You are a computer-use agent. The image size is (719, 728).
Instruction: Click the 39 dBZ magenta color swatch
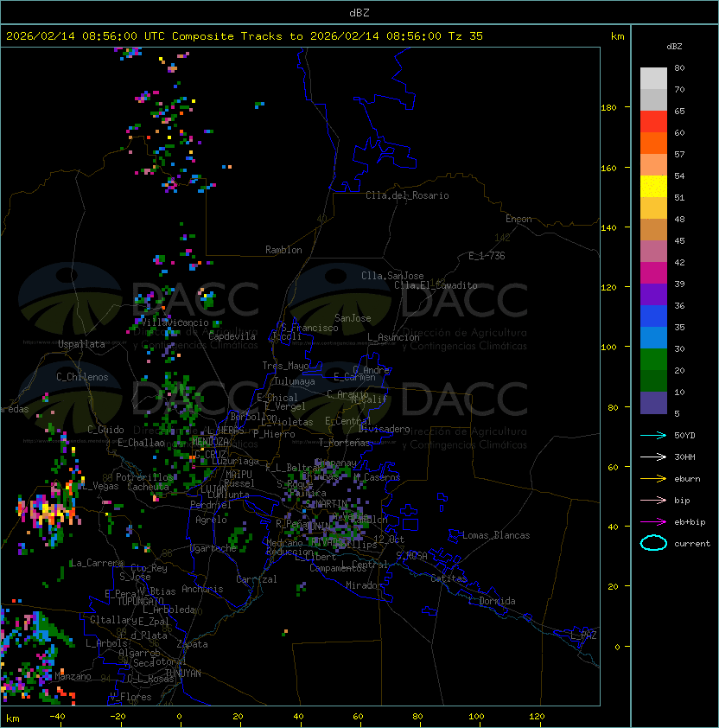click(x=653, y=272)
